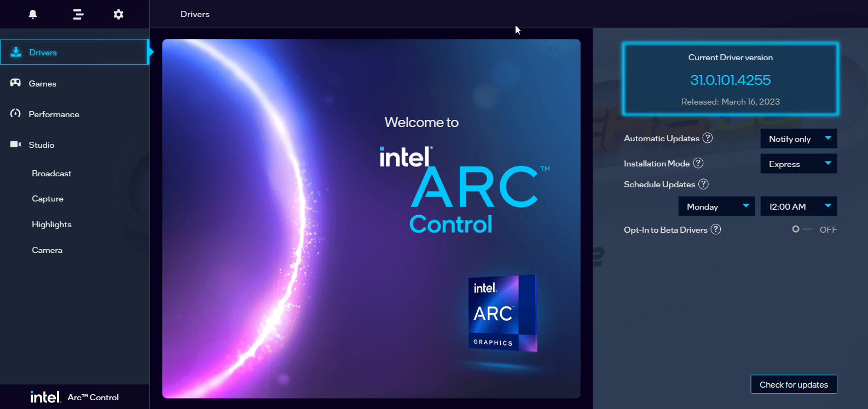Open the Monday schedule day dropdown

pyautogui.click(x=716, y=206)
